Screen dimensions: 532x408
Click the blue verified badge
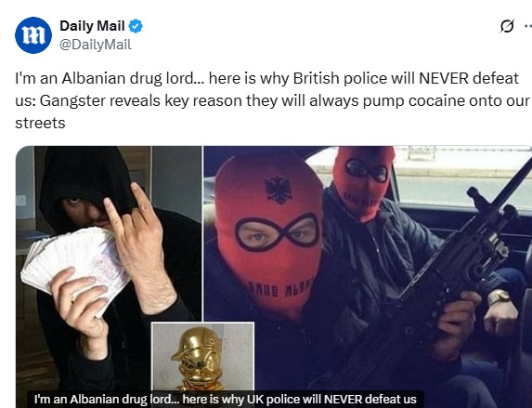point(136,26)
